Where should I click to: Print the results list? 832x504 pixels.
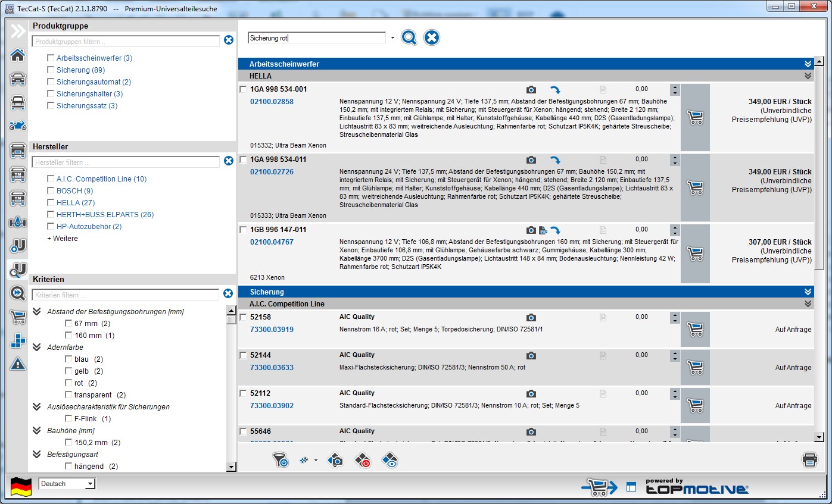click(x=809, y=459)
